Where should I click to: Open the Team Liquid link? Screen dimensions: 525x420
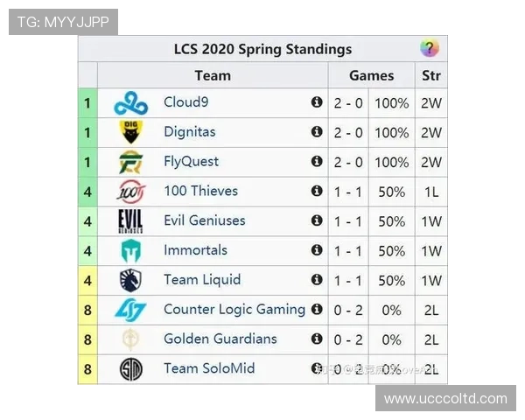(x=201, y=280)
